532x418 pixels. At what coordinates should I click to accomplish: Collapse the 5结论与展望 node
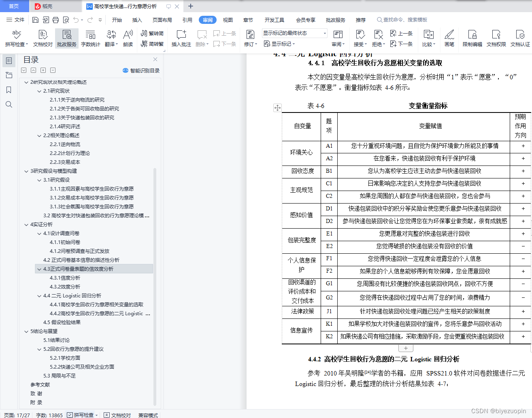[26, 331]
